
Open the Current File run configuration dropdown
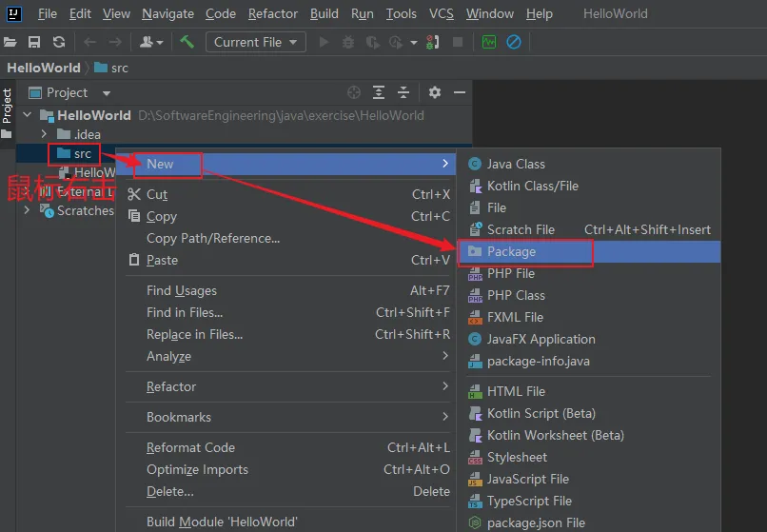256,42
